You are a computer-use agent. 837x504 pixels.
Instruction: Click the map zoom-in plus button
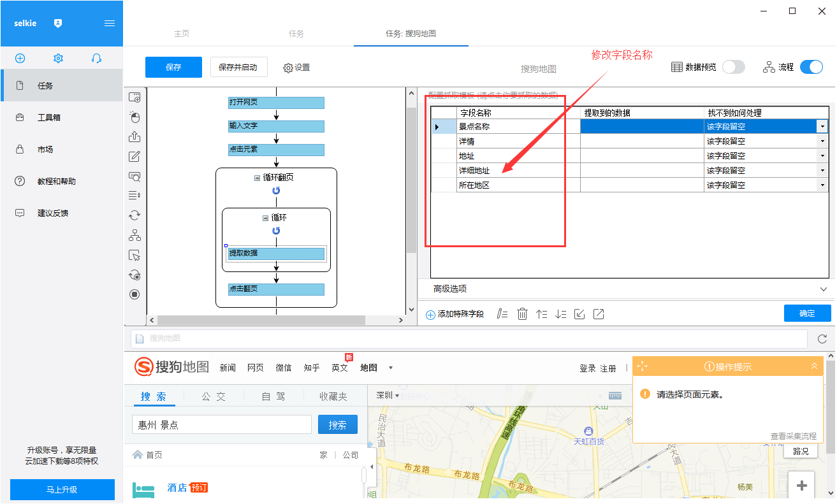pyautogui.click(x=802, y=486)
